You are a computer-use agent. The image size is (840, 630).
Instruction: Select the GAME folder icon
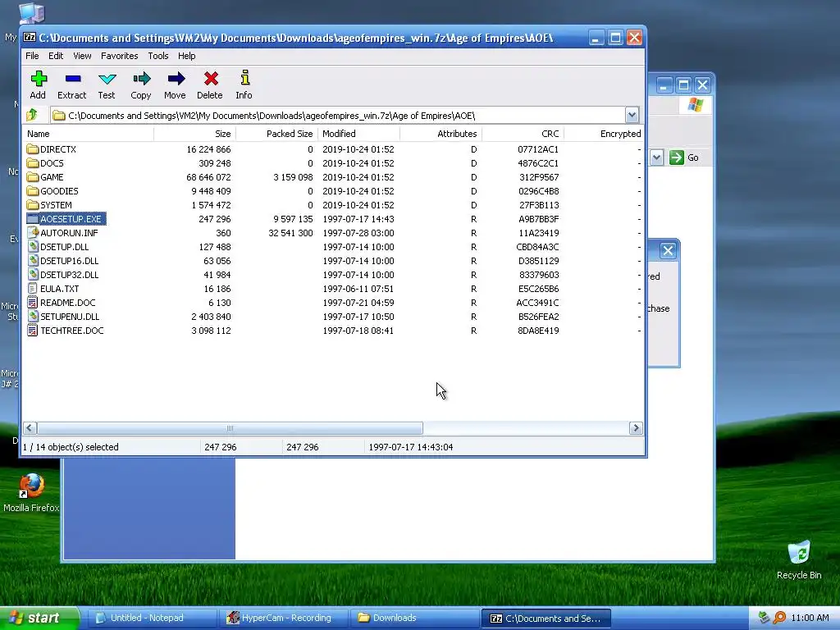[33, 177]
